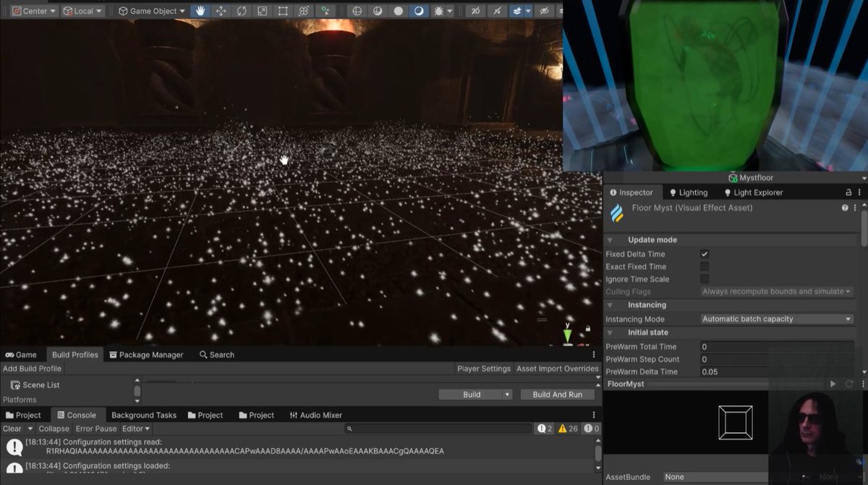Viewport: 868px width, 485px height.
Task: Click the Build And Run button
Action: (x=558, y=395)
